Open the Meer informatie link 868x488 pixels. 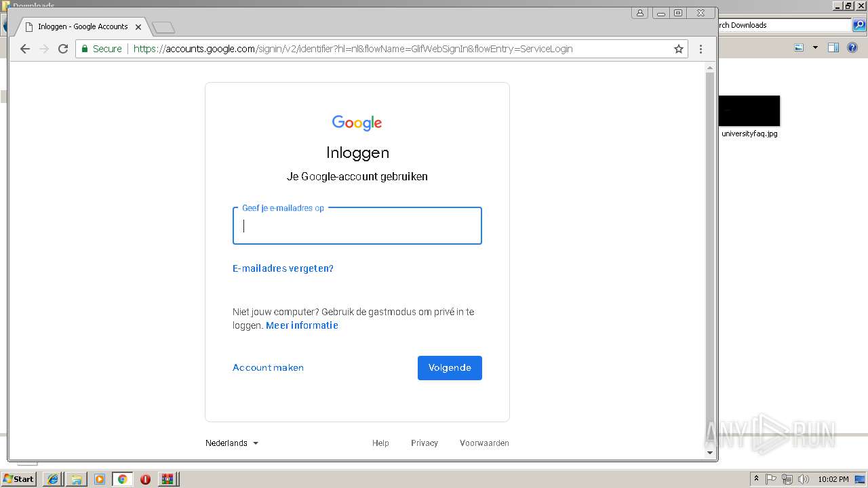pos(302,325)
